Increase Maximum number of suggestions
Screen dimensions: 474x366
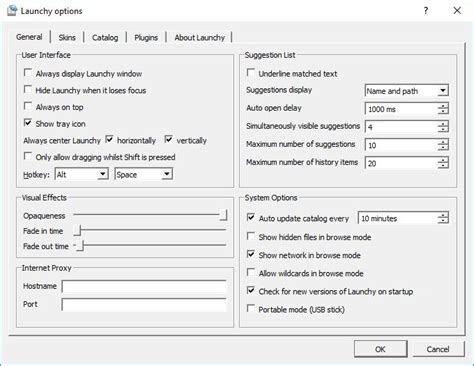tap(443, 142)
